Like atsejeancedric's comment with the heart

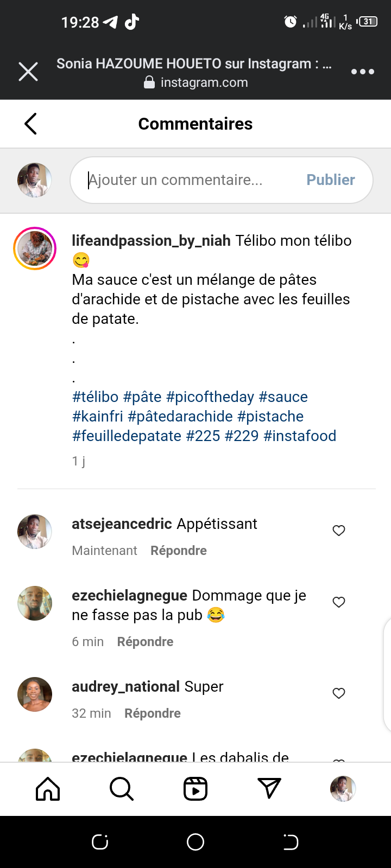[339, 531]
